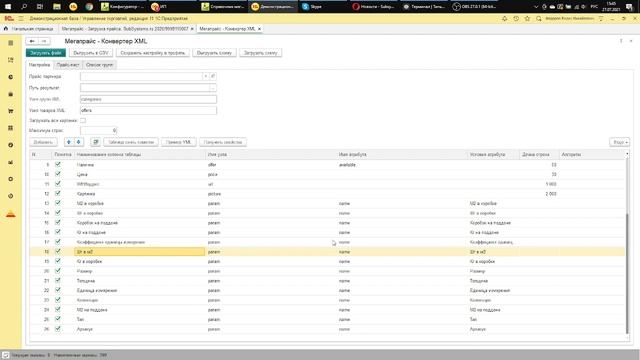Open shopping cart section in left sidebar
This screenshot has height=360, width=640.
click(x=11, y=111)
